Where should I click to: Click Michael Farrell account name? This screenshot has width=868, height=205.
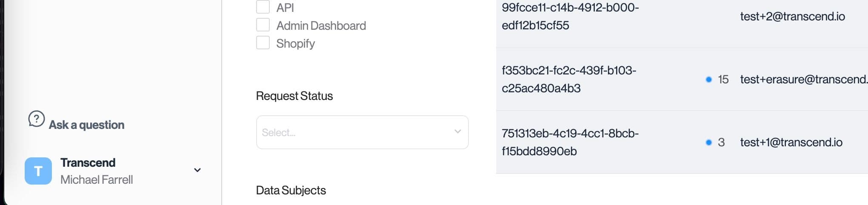click(x=97, y=180)
